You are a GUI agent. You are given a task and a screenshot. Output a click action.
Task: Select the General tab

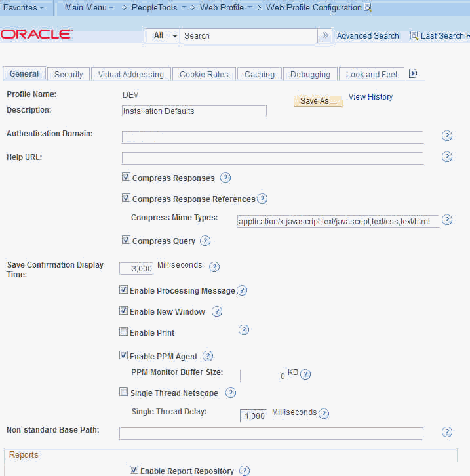[x=24, y=74]
